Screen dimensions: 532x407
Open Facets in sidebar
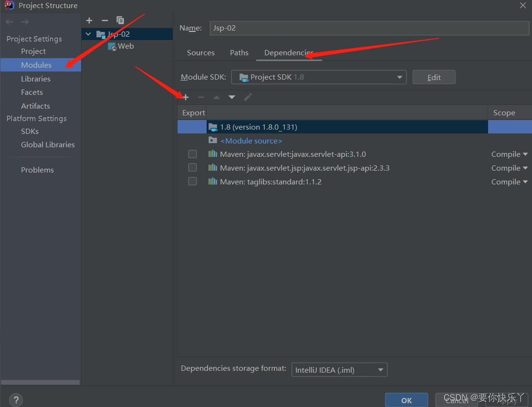pyautogui.click(x=32, y=92)
